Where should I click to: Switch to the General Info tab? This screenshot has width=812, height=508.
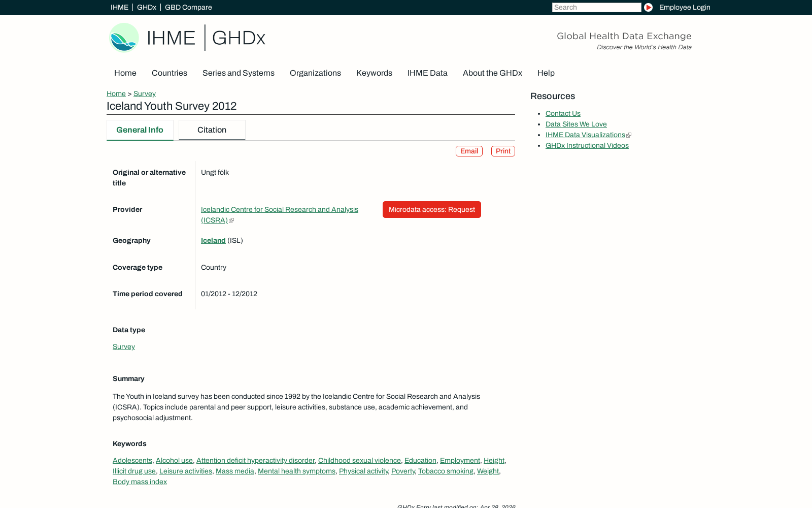(x=140, y=130)
